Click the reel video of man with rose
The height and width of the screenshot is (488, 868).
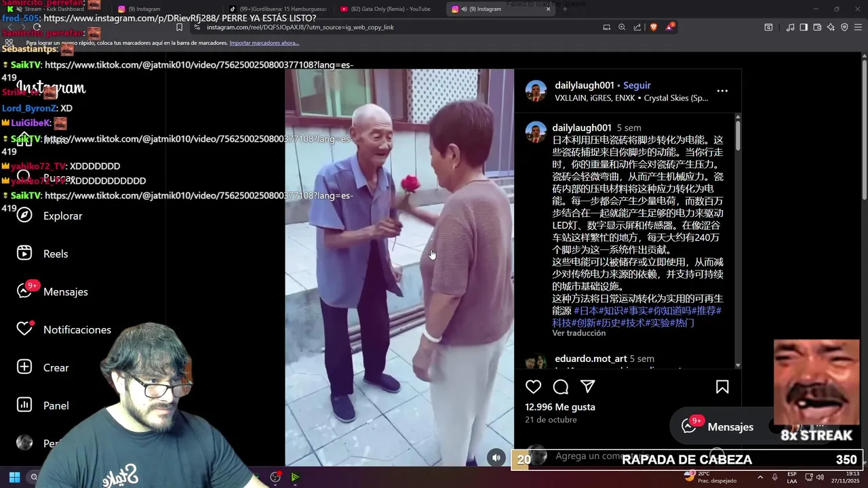[399, 267]
